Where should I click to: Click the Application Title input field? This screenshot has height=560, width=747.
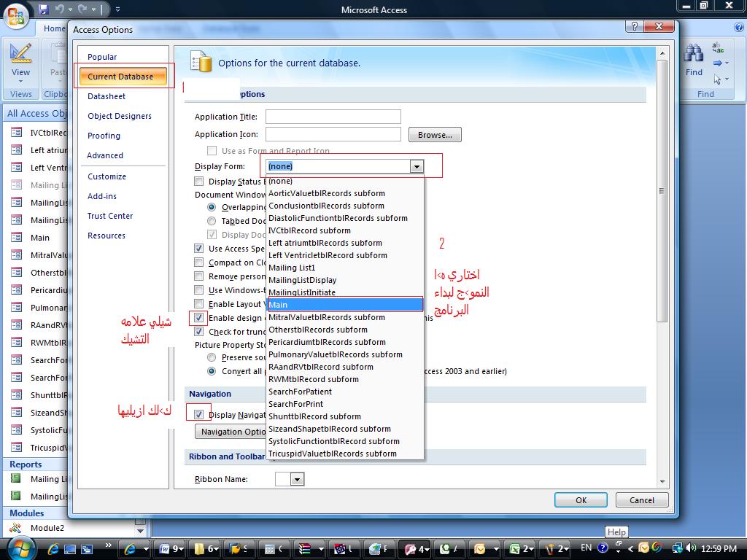[x=333, y=117]
